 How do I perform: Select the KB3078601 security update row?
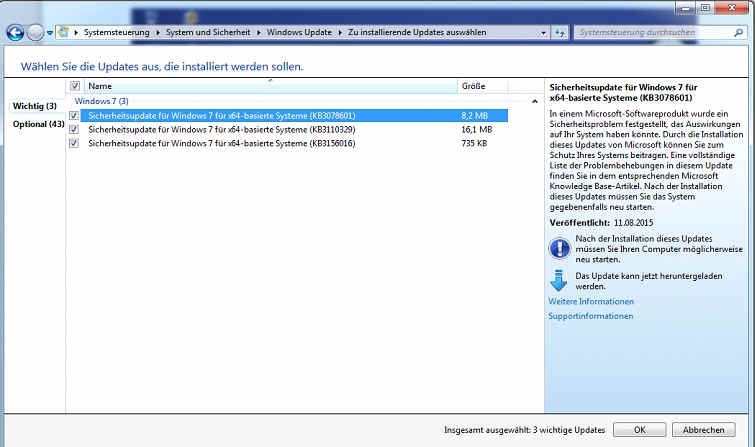click(294, 116)
